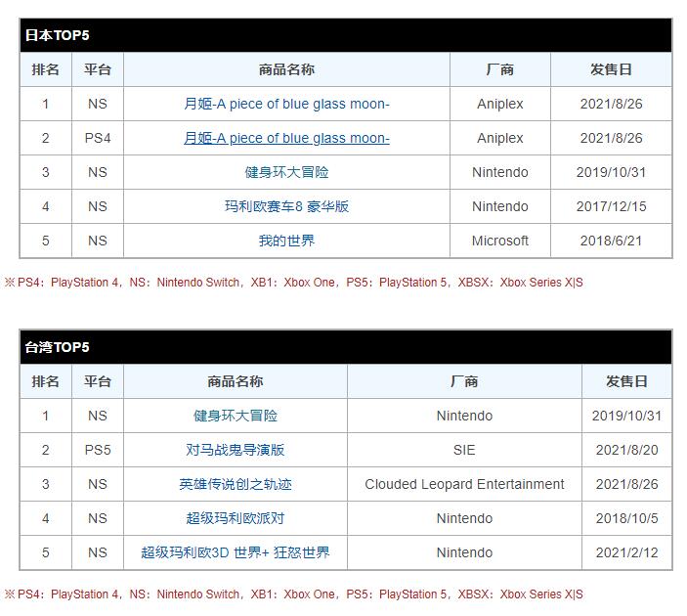This screenshot has height=616, width=687.
Task: Open 超级玛利欧3D 世界+ 狂怒世界 link
Action: (x=236, y=552)
